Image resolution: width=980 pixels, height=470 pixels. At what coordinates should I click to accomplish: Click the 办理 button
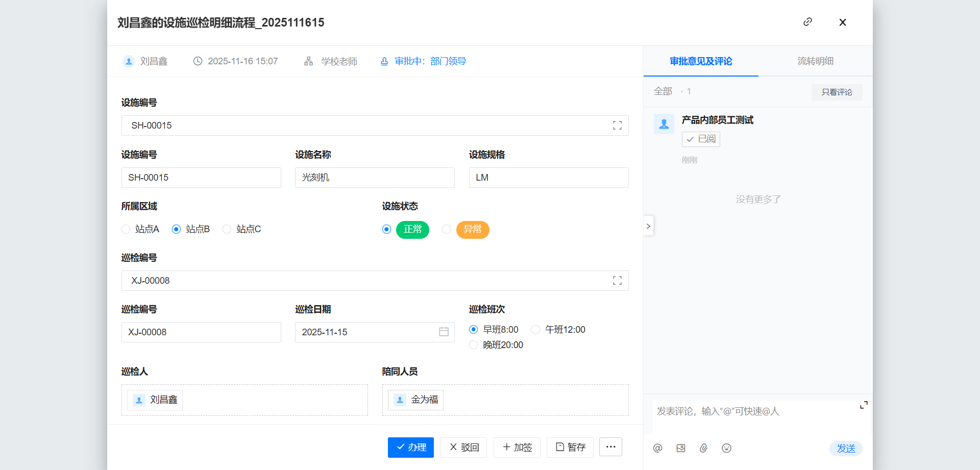point(410,448)
